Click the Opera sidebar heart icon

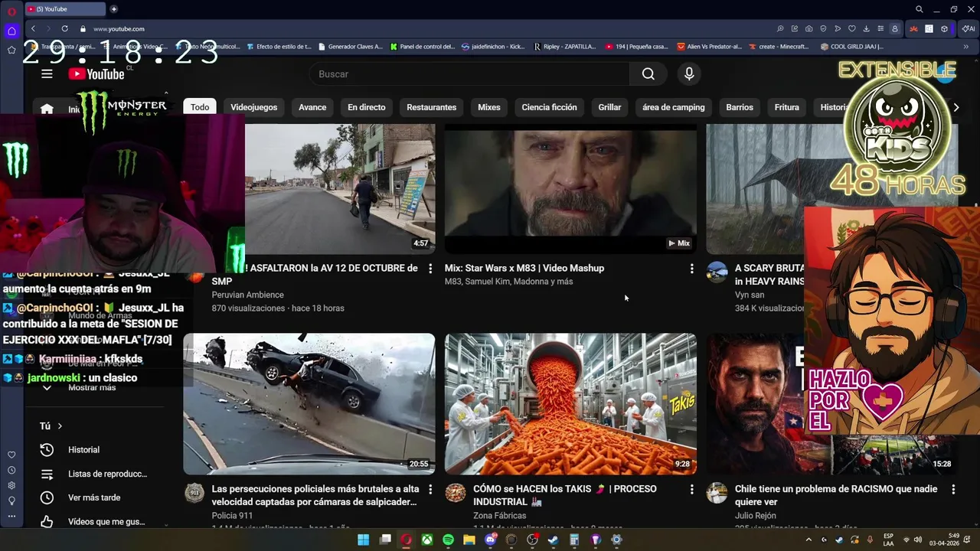click(x=11, y=455)
